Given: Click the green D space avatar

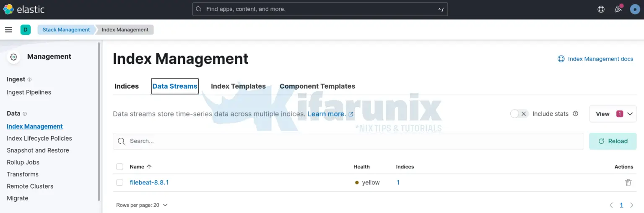Looking at the screenshot, I should [25, 29].
